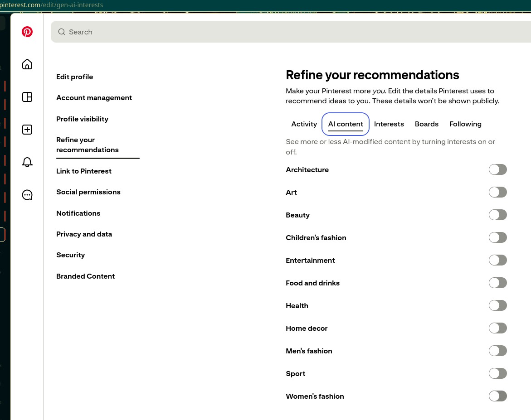Open the Boards tab

tap(427, 124)
